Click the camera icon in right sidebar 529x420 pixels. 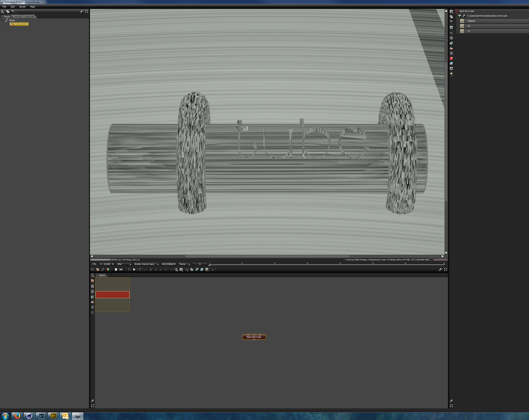451,33
